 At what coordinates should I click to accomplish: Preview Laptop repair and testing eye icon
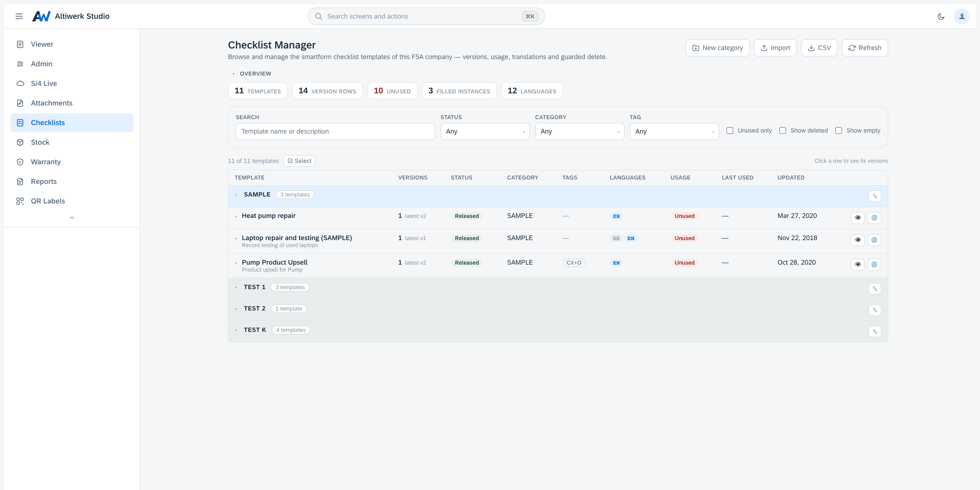point(858,240)
